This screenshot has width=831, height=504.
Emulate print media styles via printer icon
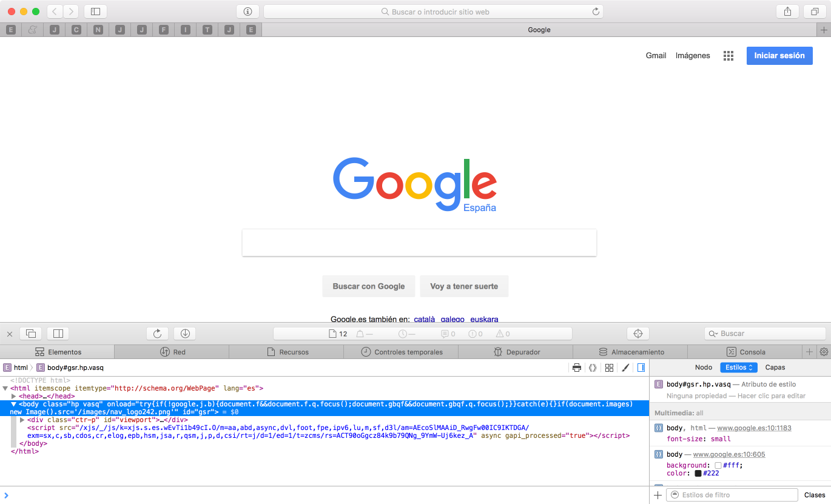576,368
